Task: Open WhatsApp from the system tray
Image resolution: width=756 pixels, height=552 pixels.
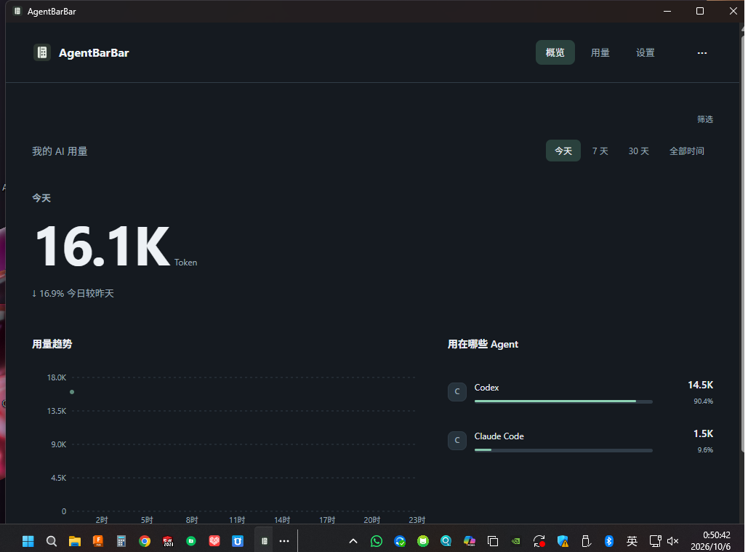Action: (376, 541)
